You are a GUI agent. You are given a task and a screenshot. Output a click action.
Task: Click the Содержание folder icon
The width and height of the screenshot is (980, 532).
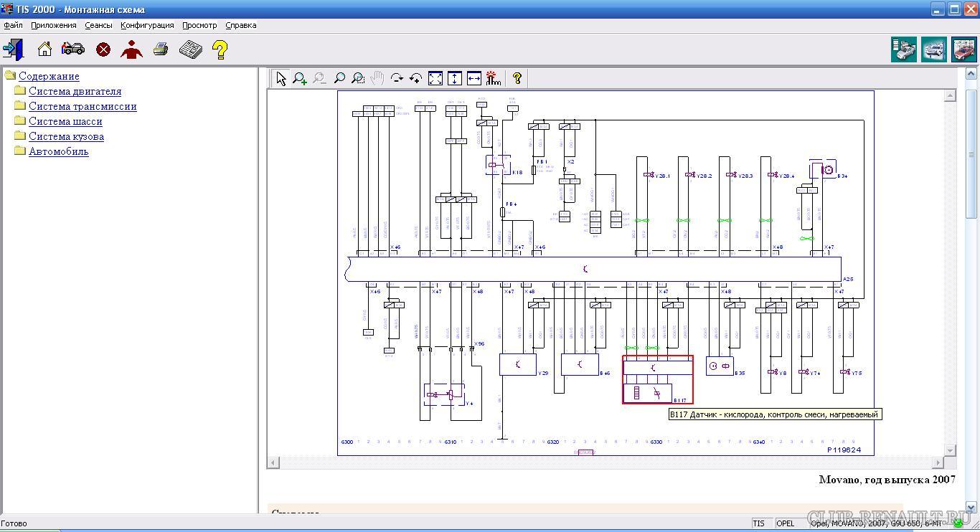point(10,75)
